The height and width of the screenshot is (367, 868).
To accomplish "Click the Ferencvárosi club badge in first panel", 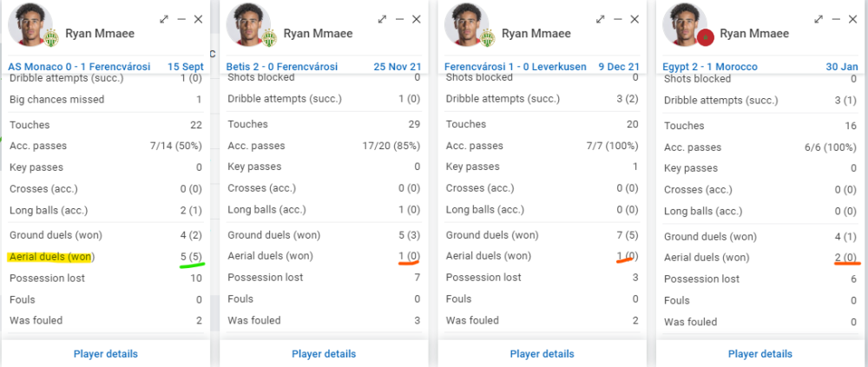I will [51, 38].
